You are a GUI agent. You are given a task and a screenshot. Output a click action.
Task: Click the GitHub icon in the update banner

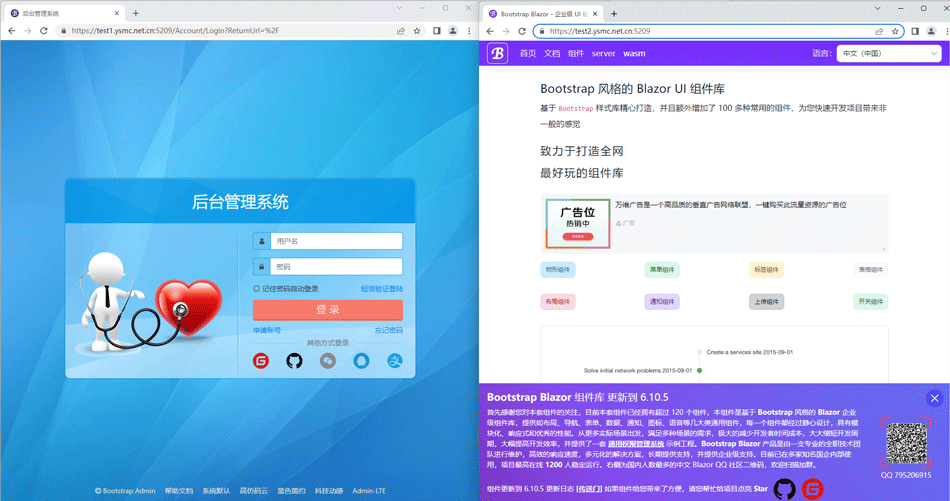[785, 489]
